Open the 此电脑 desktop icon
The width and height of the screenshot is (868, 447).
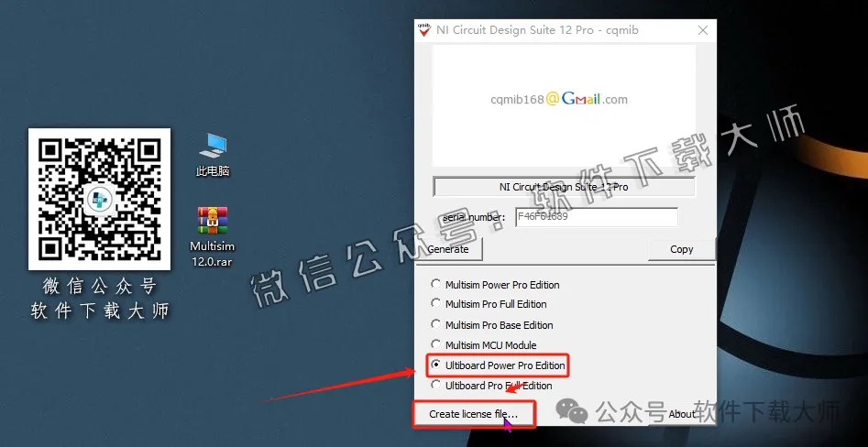pos(213,155)
